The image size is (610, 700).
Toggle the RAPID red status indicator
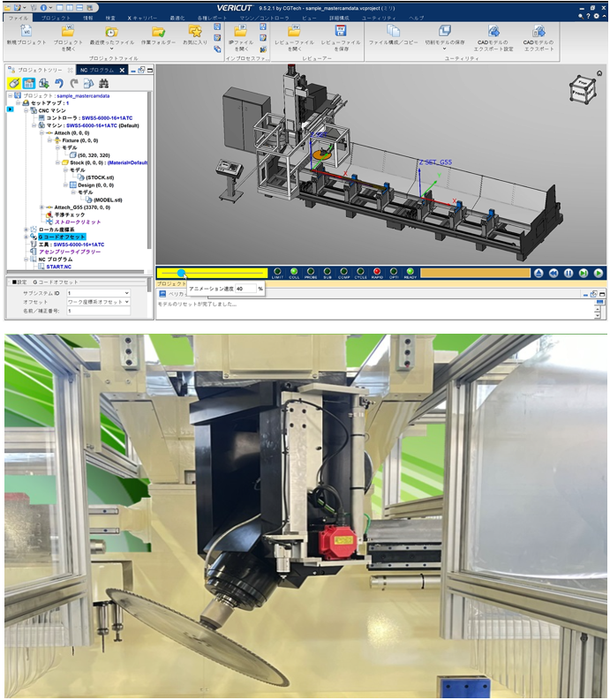377,271
